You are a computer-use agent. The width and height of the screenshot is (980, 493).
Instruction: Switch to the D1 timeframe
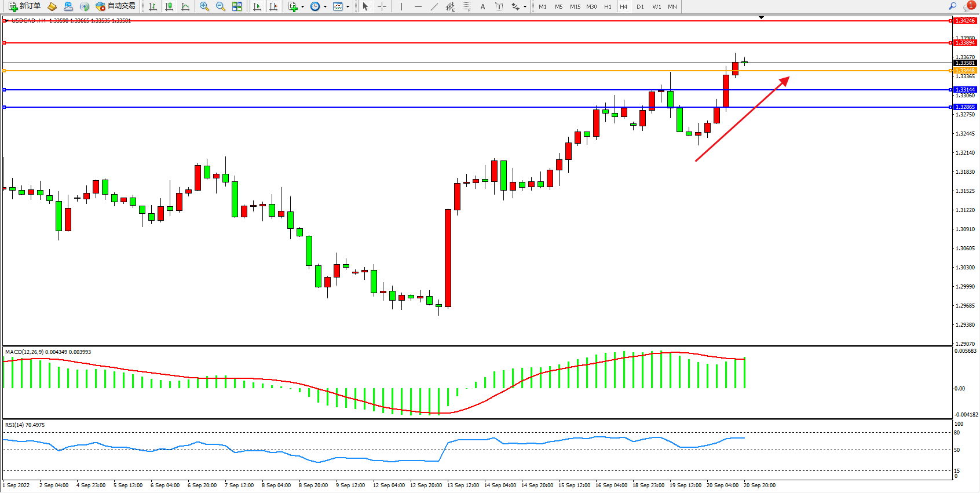640,7
